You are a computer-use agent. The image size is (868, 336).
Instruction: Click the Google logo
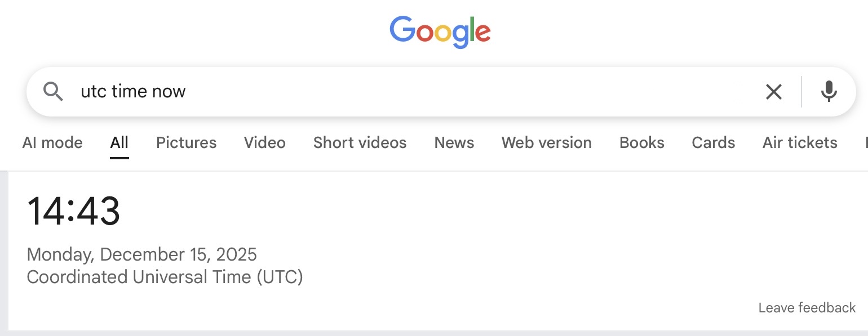(x=440, y=31)
